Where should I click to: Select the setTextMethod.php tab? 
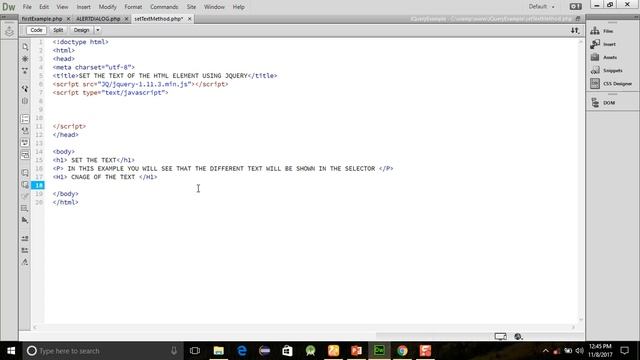tap(158, 19)
